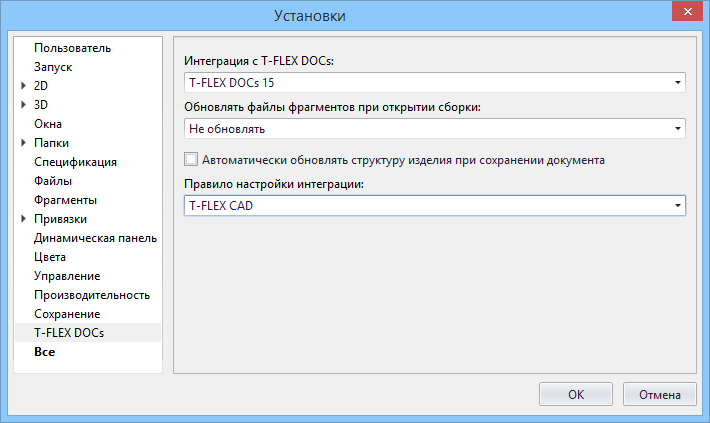This screenshot has height=423, width=710.
Task: Expand the Привязки tree node
Action: (24, 219)
